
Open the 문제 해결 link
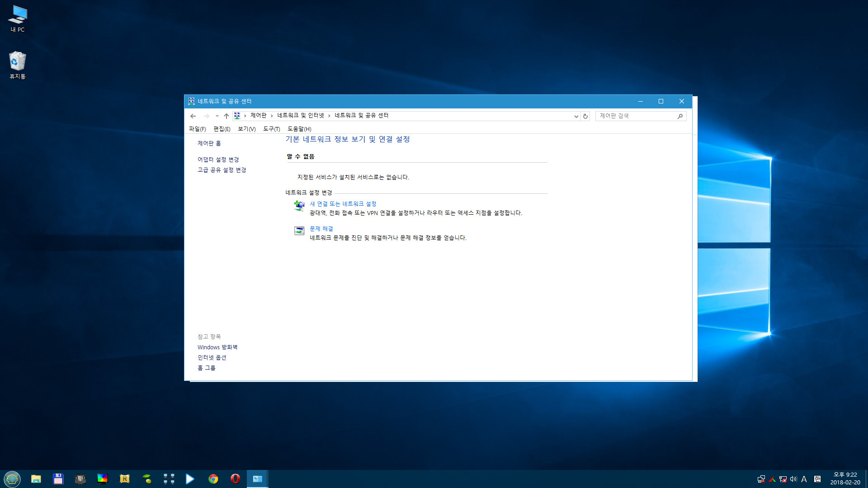[x=321, y=229]
